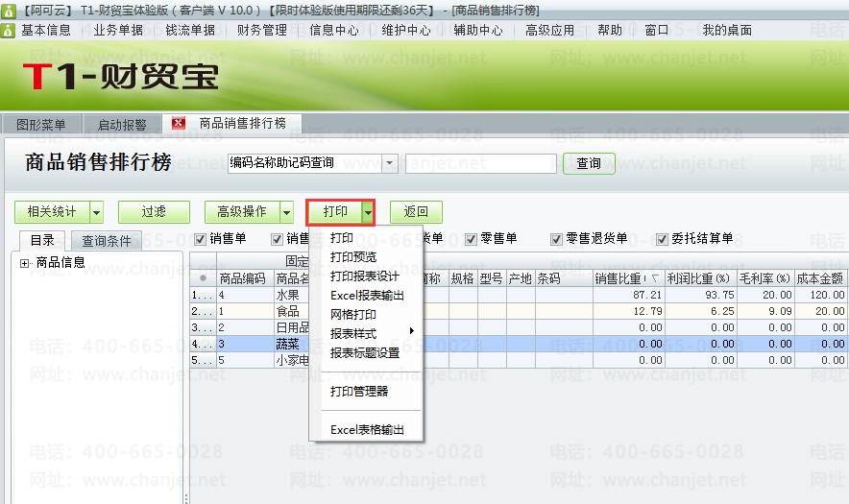This screenshot has height=504, width=849.
Task: Click the 返回 button
Action: 416,212
